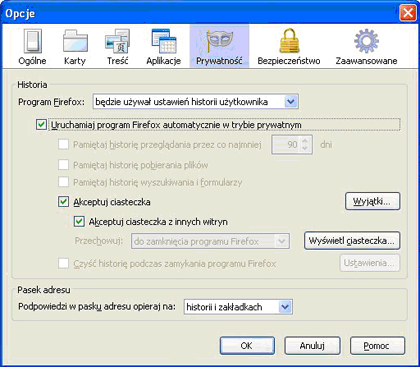Close the Opcje dialog window

click(x=407, y=13)
